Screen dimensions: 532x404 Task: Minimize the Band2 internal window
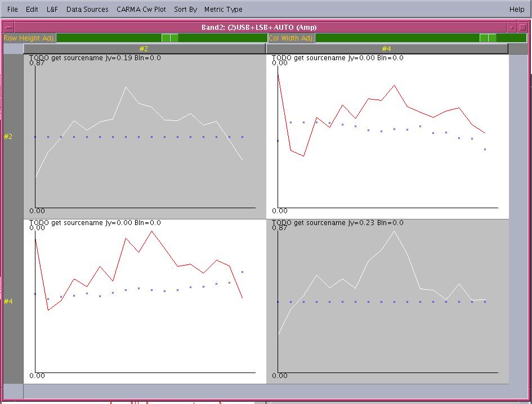pos(512,28)
